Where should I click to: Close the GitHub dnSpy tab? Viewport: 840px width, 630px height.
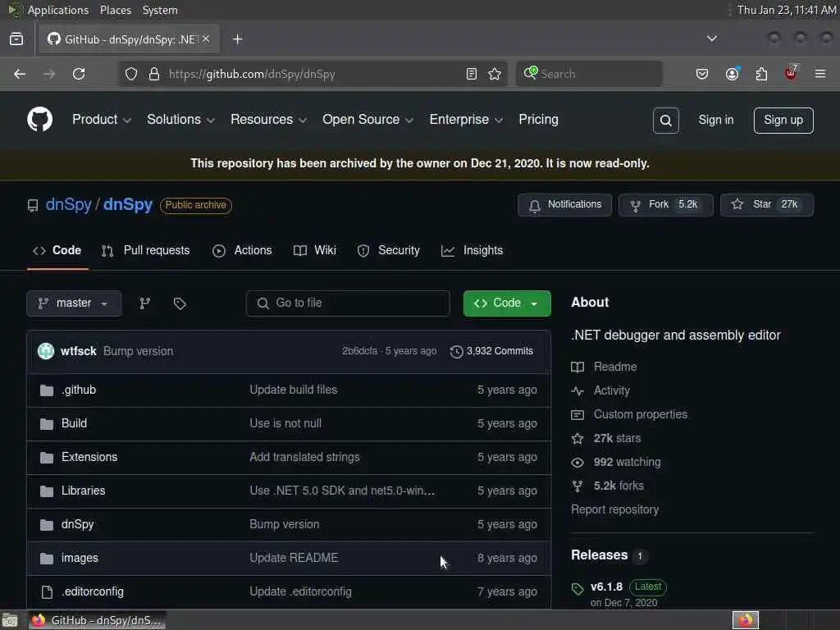[x=206, y=39]
